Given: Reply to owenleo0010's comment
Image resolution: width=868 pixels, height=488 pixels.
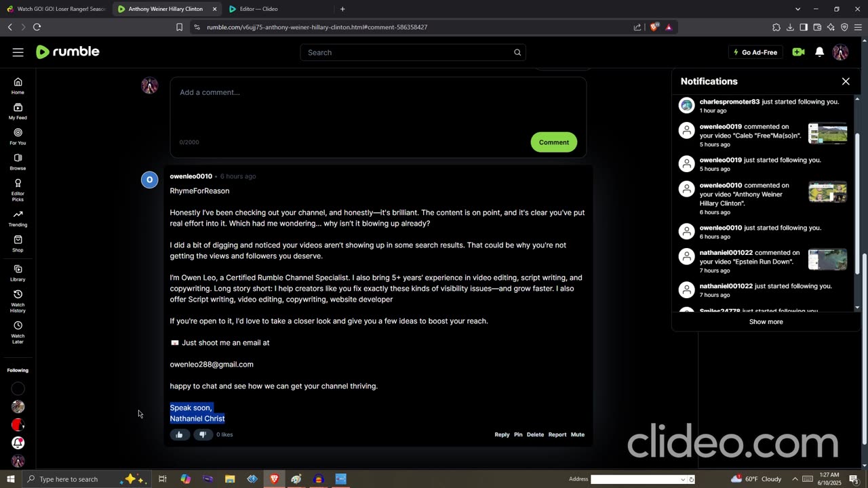Looking at the screenshot, I should click(x=502, y=434).
